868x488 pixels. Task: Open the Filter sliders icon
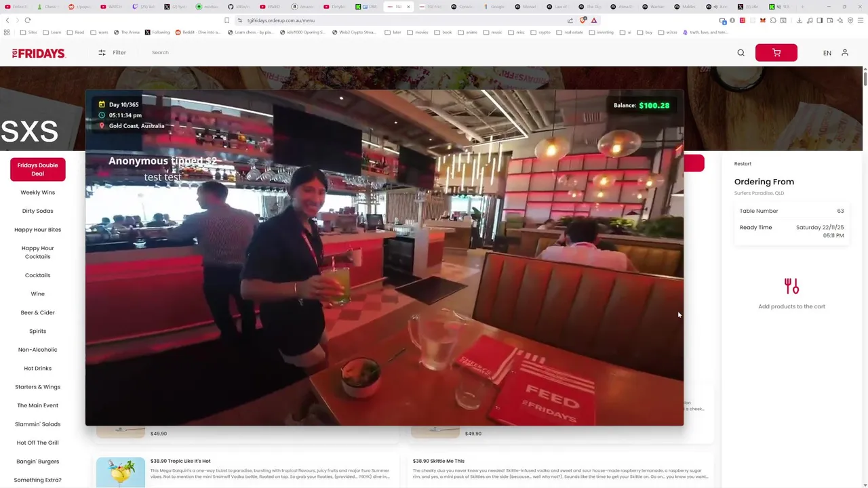[x=102, y=52]
